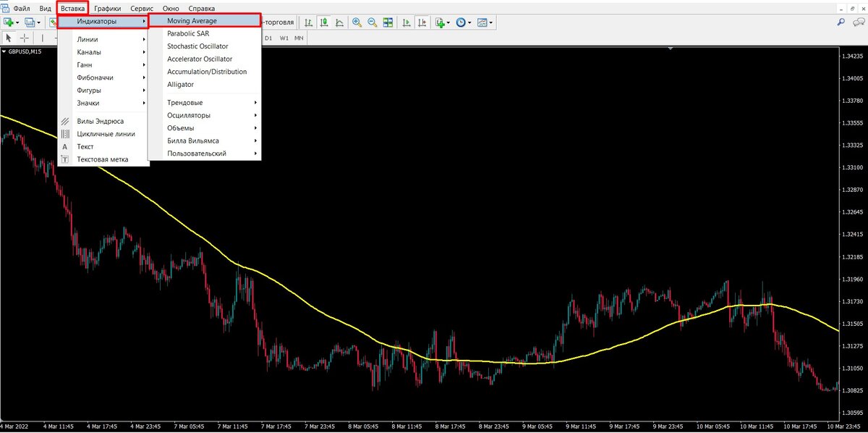This screenshot has height=433, width=868.
Task: Switch chart to candlestick display mode
Action: 323,22
